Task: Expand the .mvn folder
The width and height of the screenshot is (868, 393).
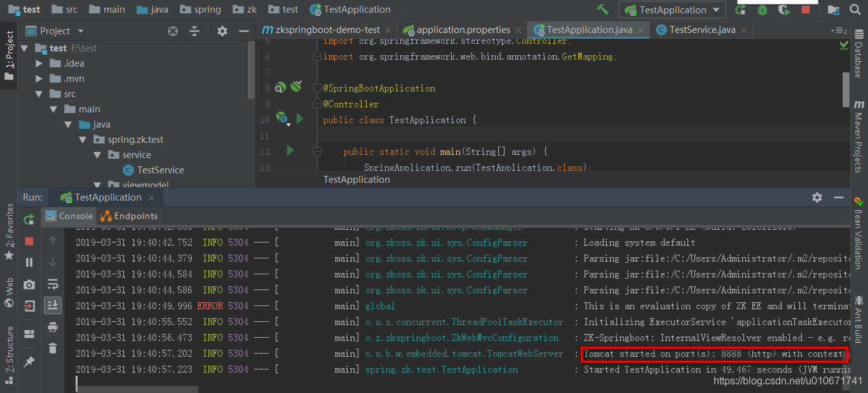Action: (x=39, y=79)
